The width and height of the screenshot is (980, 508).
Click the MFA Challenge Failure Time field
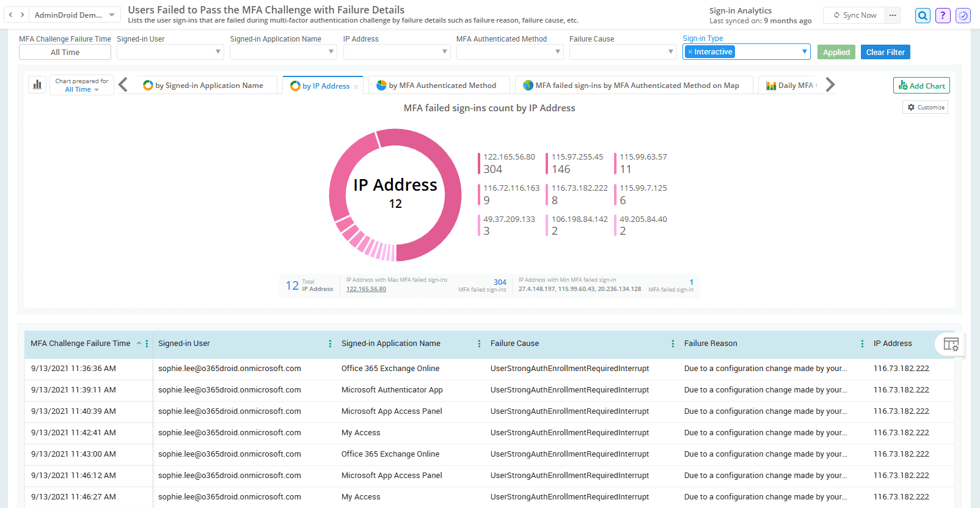(65, 52)
